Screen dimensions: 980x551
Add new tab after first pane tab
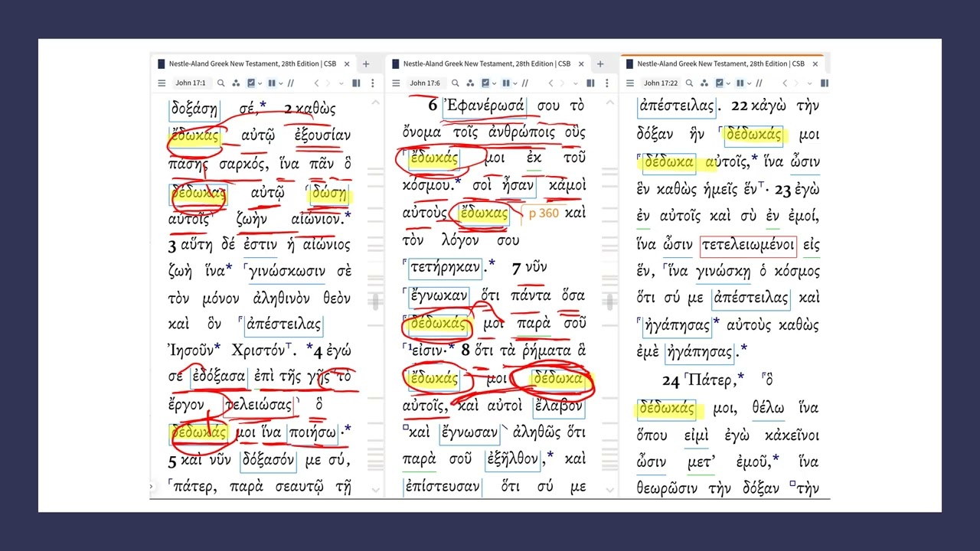366,64
